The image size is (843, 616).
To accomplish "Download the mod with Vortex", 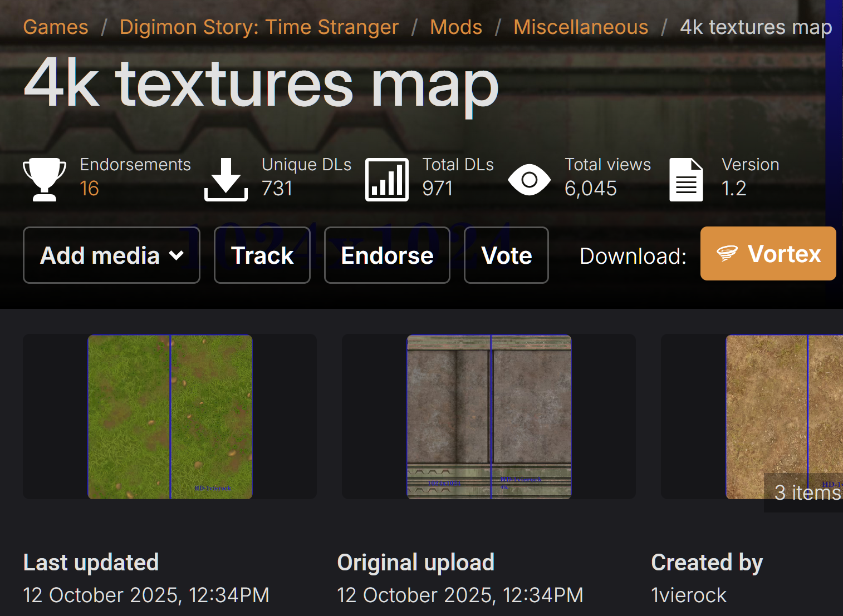I will [x=768, y=253].
